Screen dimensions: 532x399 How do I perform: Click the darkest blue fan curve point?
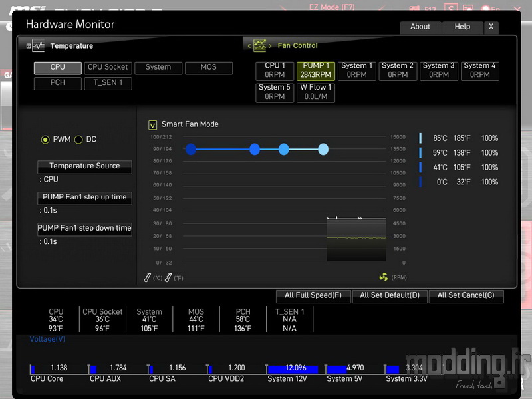pyautogui.click(x=191, y=149)
